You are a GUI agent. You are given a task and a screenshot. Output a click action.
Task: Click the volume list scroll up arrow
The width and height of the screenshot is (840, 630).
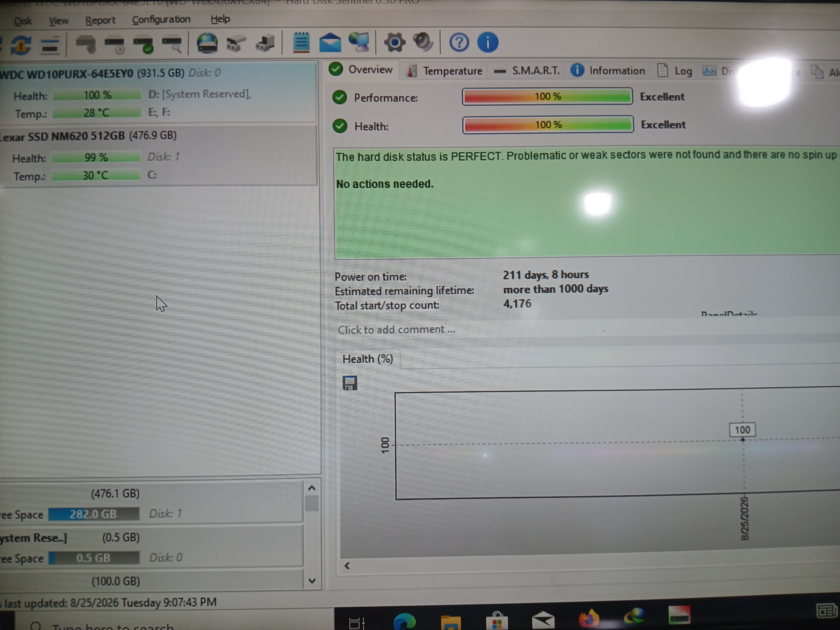tap(312, 488)
